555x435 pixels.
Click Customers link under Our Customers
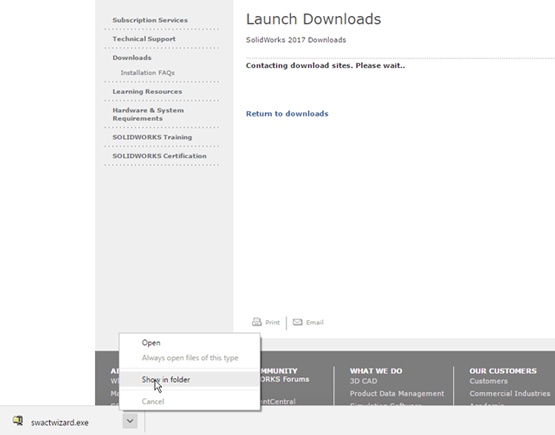488,381
